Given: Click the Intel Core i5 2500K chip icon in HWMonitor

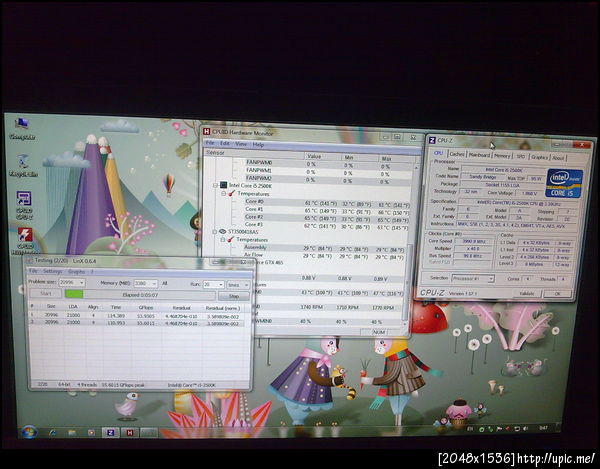Looking at the screenshot, I should 223,186.
